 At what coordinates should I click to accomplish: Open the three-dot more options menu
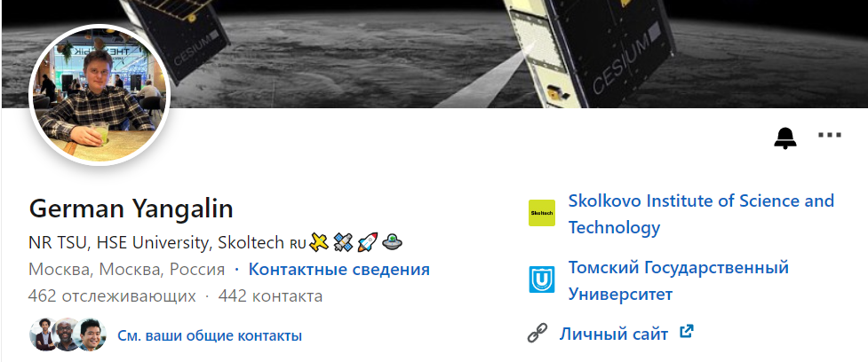click(x=830, y=135)
